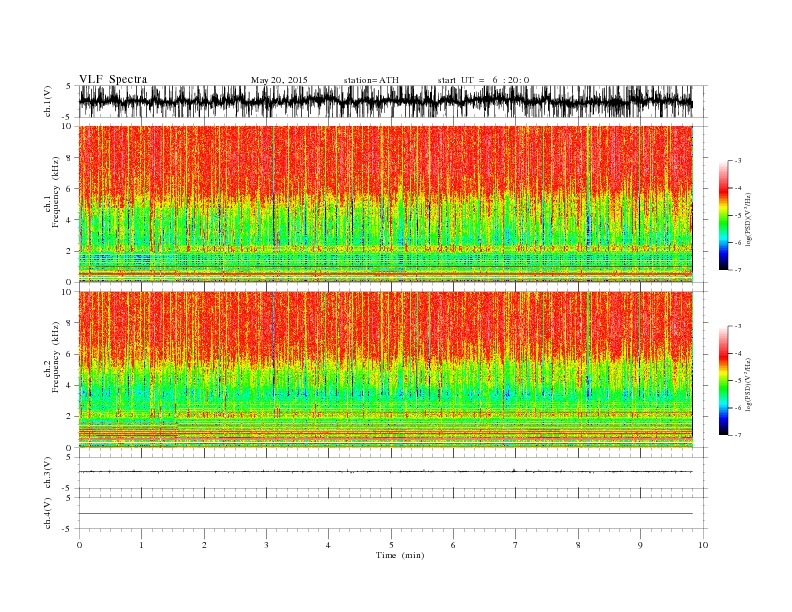Click the "Time (min)" axis label
792x612 pixels.
pos(400,555)
